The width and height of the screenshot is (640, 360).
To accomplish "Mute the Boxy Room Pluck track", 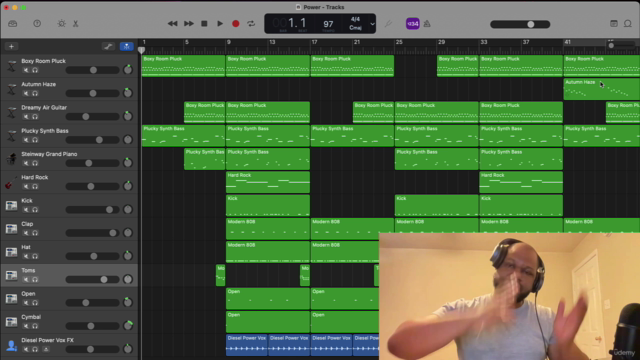I will click(26, 70).
